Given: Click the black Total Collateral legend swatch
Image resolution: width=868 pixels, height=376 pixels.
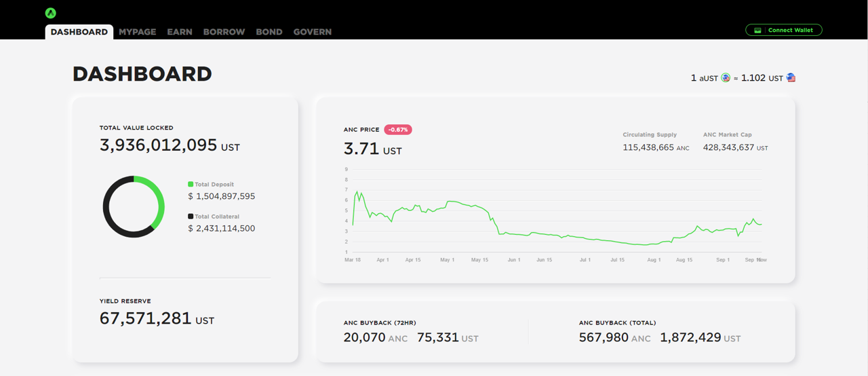Looking at the screenshot, I should [191, 217].
